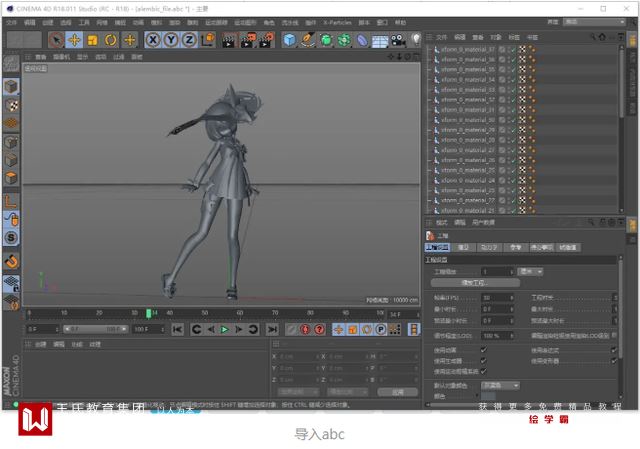Select the Live Selection arrow tool

click(56, 40)
